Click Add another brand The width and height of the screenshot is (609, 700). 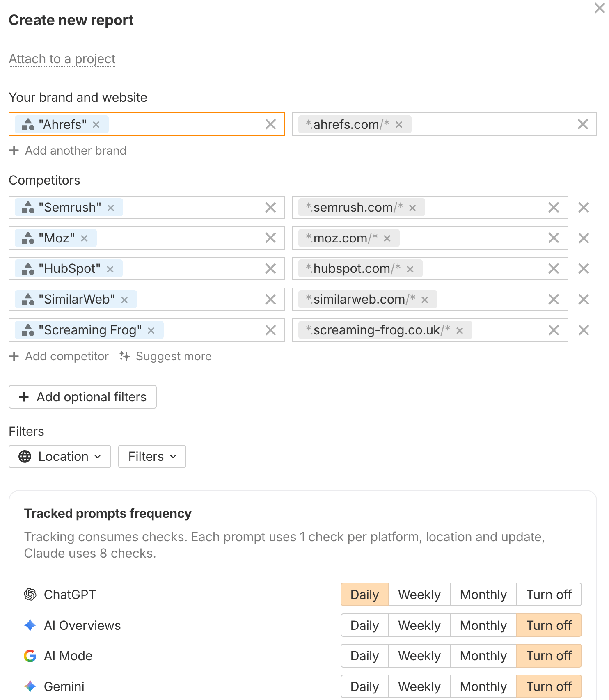pyautogui.click(x=68, y=151)
